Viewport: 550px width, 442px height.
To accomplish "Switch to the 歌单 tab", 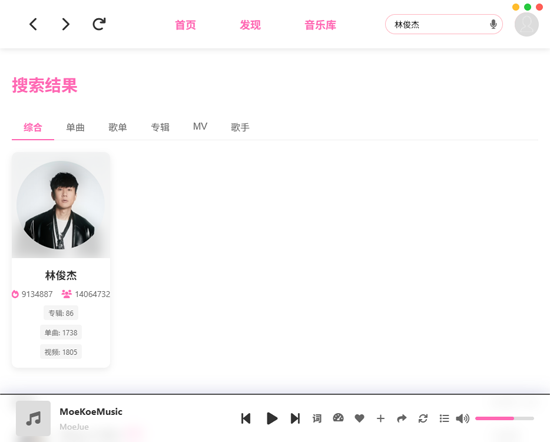I will [118, 127].
